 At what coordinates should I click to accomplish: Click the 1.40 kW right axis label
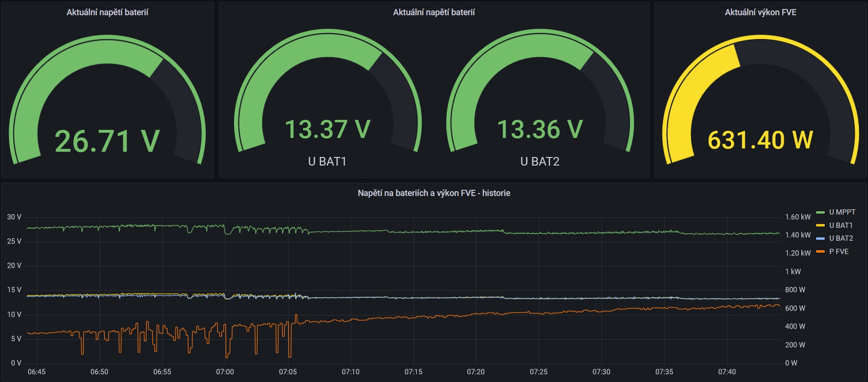click(x=798, y=235)
